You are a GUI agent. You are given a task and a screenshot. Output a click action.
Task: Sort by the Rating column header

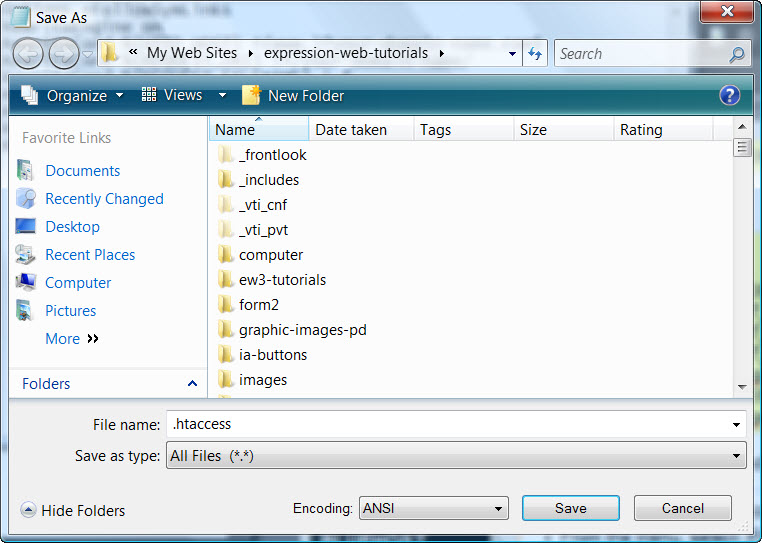tap(663, 129)
